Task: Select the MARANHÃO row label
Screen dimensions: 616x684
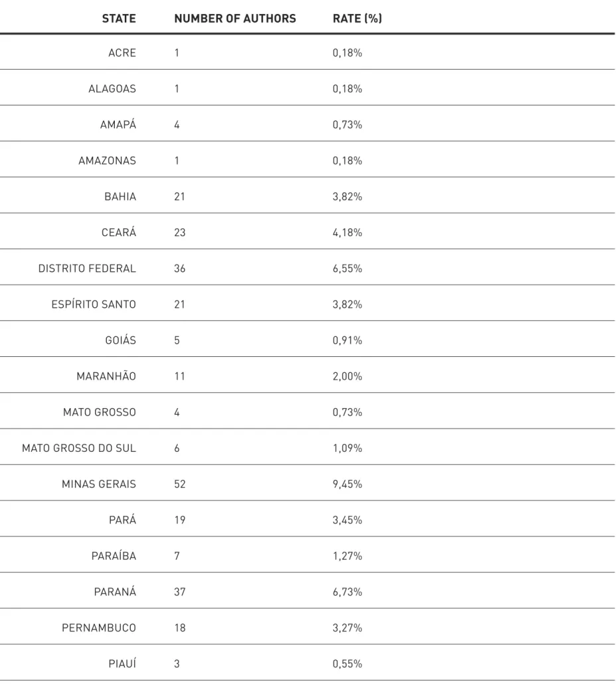Action: [x=106, y=376]
